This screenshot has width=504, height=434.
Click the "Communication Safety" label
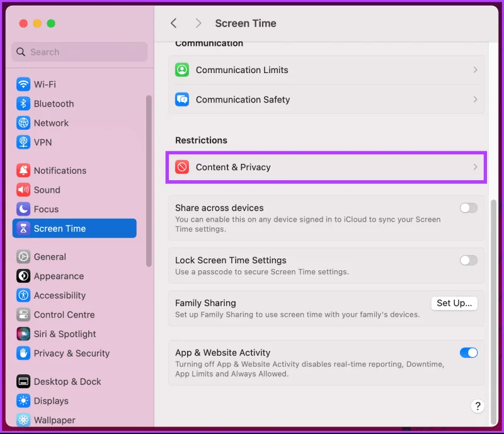pyautogui.click(x=243, y=100)
